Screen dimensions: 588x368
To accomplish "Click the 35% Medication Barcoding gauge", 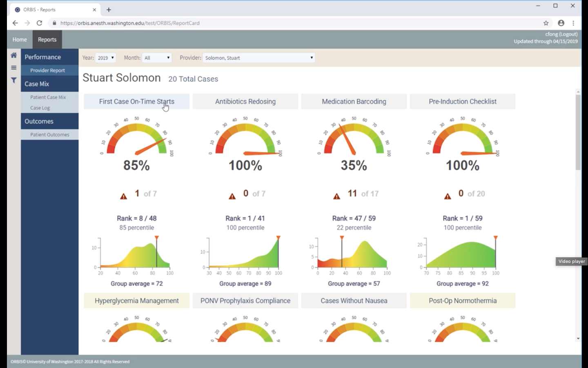I will pos(354,137).
